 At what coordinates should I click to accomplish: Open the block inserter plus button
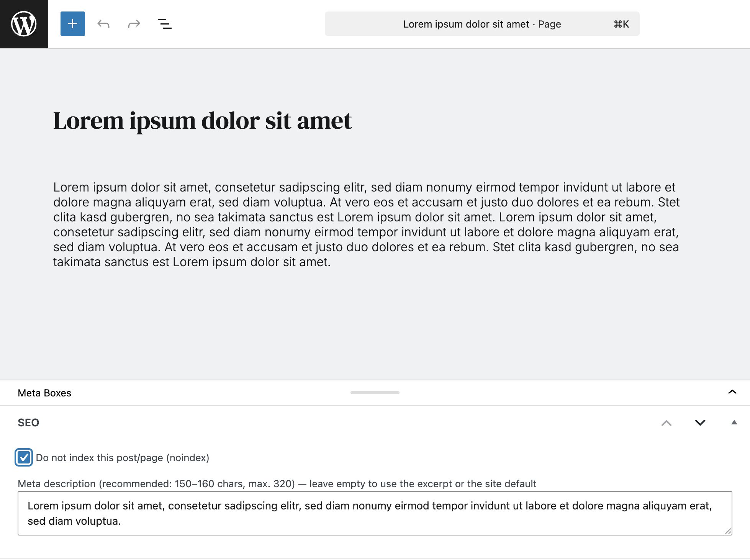73,24
